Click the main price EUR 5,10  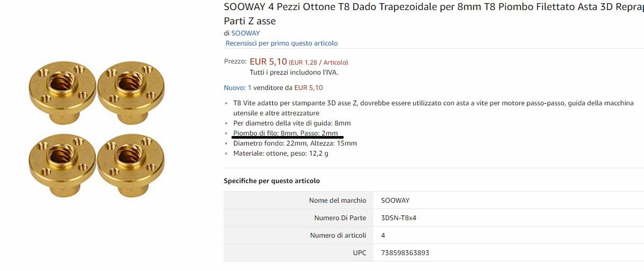268,61
